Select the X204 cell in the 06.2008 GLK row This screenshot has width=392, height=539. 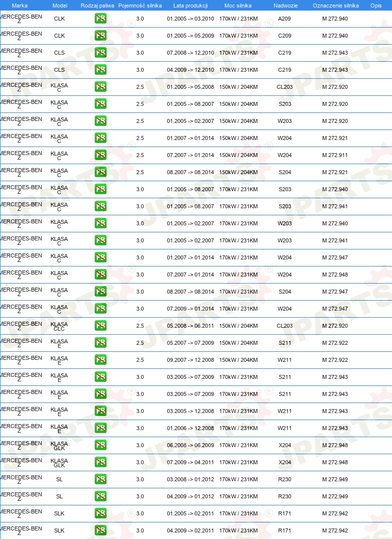pyautogui.click(x=285, y=445)
